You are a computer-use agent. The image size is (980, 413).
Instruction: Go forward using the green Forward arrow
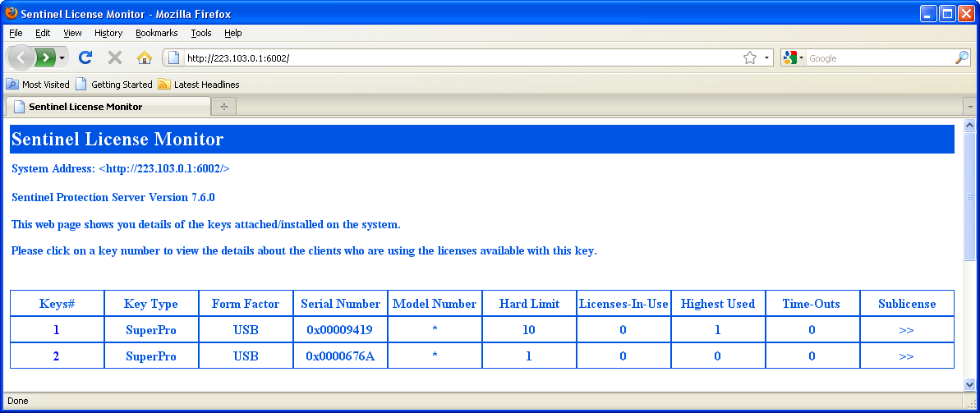pyautogui.click(x=45, y=58)
